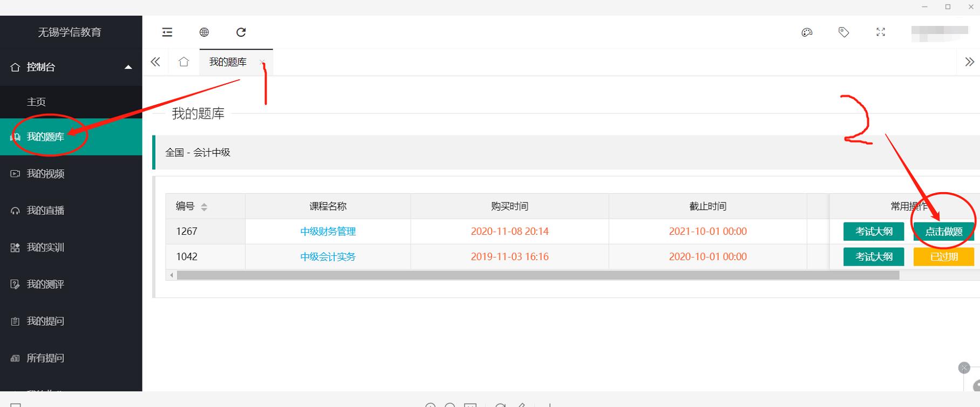Open the theme palette icon
The width and height of the screenshot is (980, 407).
tap(807, 32)
